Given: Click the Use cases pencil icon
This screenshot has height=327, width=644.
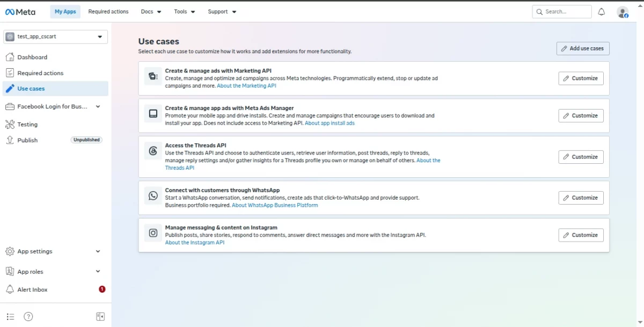Looking at the screenshot, I should (10, 89).
